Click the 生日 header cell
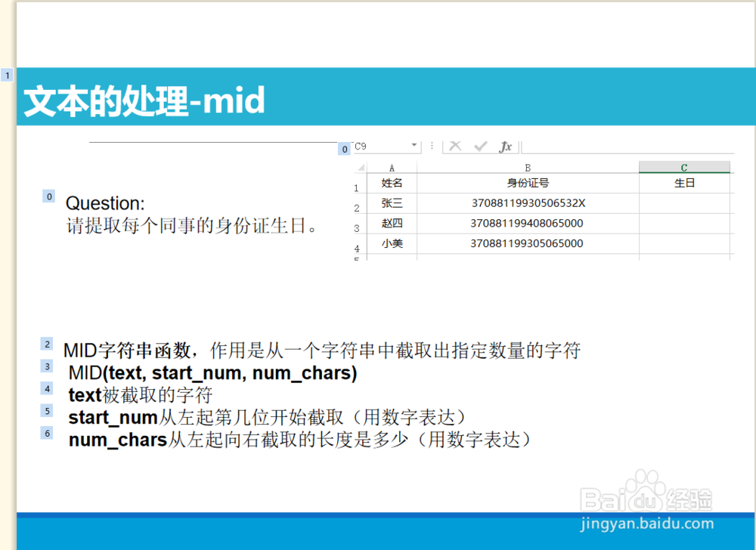The image size is (756, 550). pyautogui.click(x=684, y=182)
